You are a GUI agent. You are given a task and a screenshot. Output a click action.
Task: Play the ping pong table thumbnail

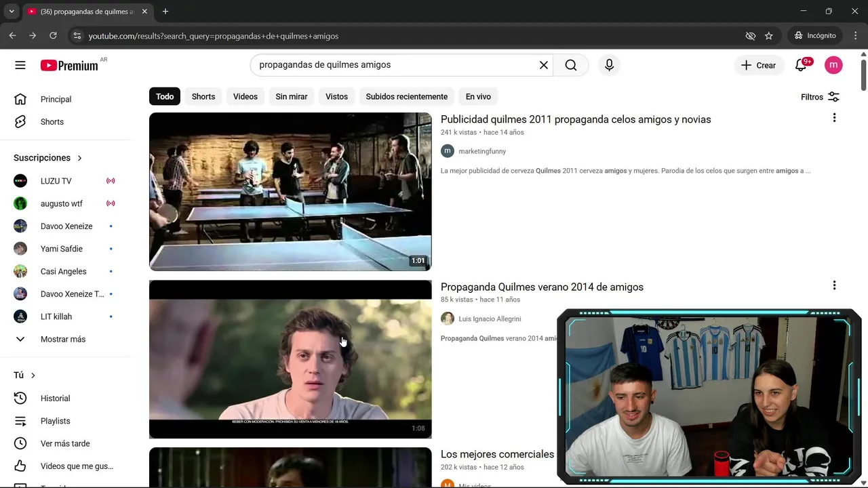point(290,192)
